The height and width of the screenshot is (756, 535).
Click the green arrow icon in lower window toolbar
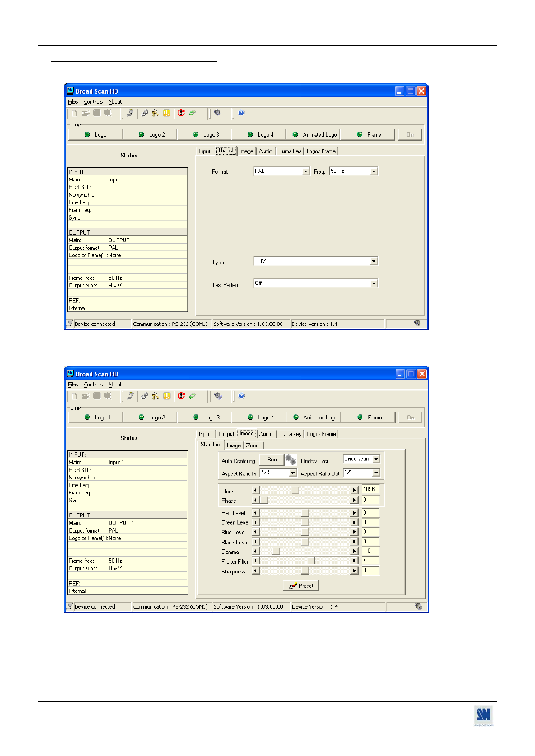tap(192, 396)
